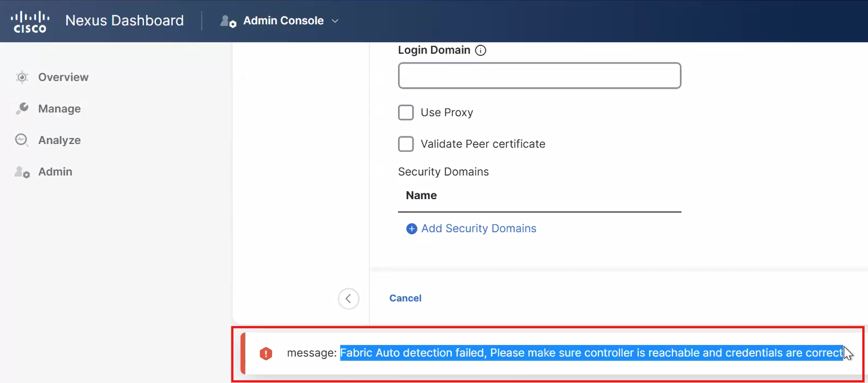Click the plus icon beside Add Security Domains
The width and height of the screenshot is (868, 383).
point(412,229)
